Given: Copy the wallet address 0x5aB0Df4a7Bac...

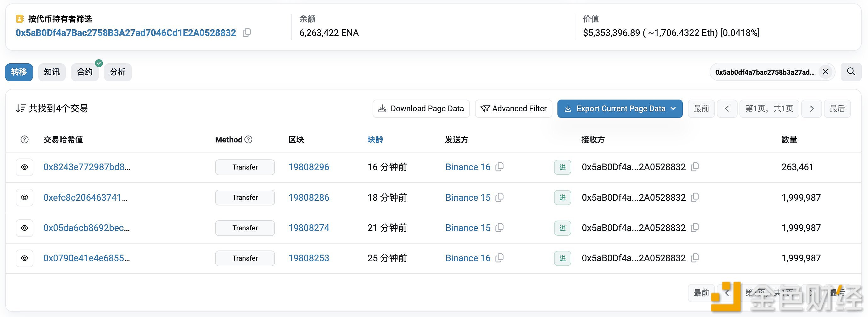Looking at the screenshot, I should (x=247, y=33).
